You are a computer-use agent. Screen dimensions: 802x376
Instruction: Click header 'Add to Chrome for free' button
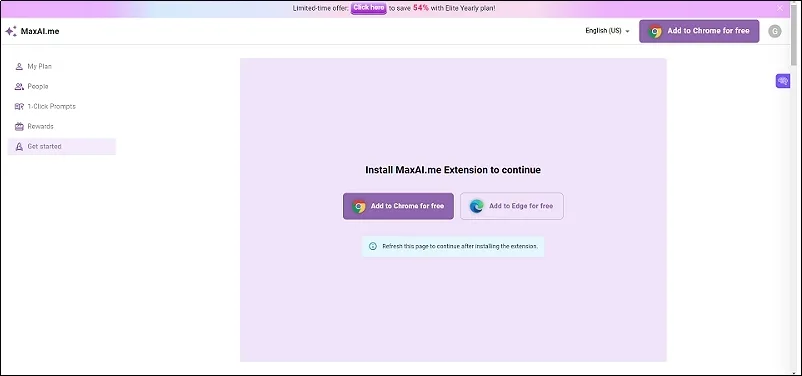pos(699,31)
